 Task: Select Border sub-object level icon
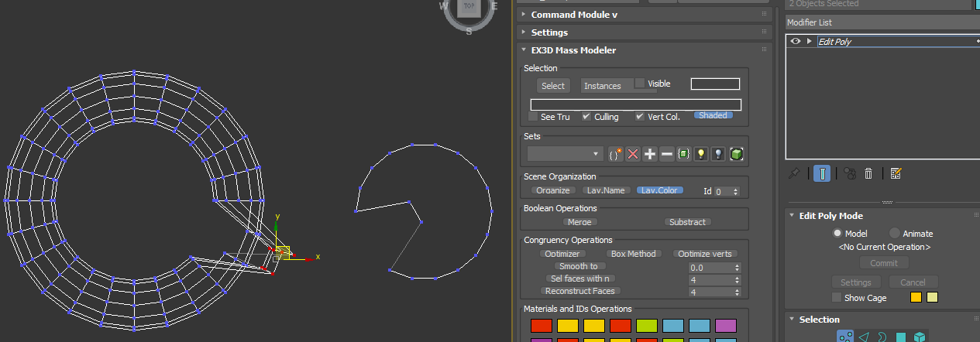[x=882, y=337]
